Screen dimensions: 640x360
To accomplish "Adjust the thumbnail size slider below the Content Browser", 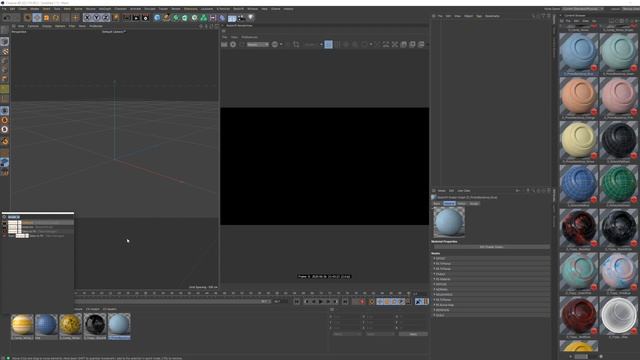I will 585,356.
